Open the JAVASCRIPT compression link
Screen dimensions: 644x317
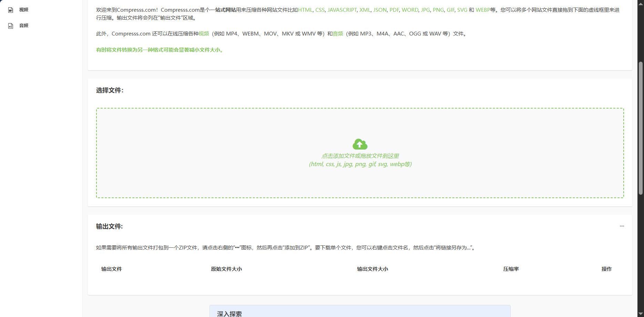pyautogui.click(x=342, y=10)
